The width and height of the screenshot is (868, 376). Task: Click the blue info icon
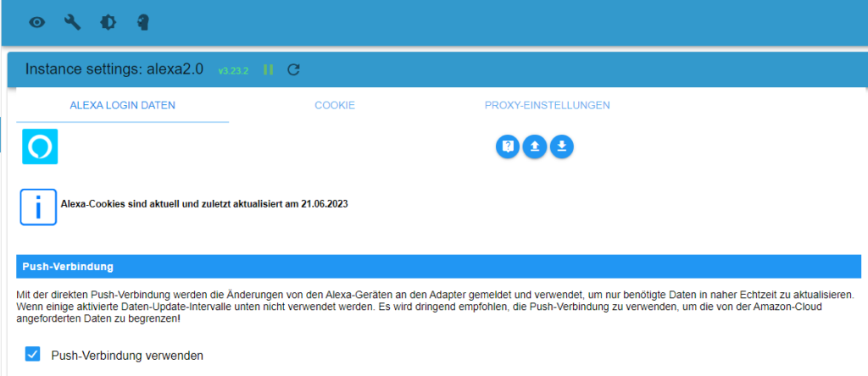(39, 207)
